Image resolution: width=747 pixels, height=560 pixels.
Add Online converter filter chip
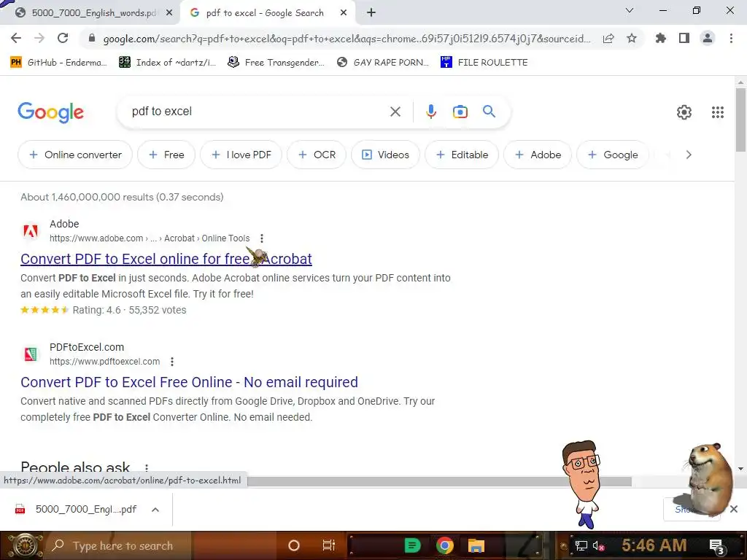[x=75, y=155]
